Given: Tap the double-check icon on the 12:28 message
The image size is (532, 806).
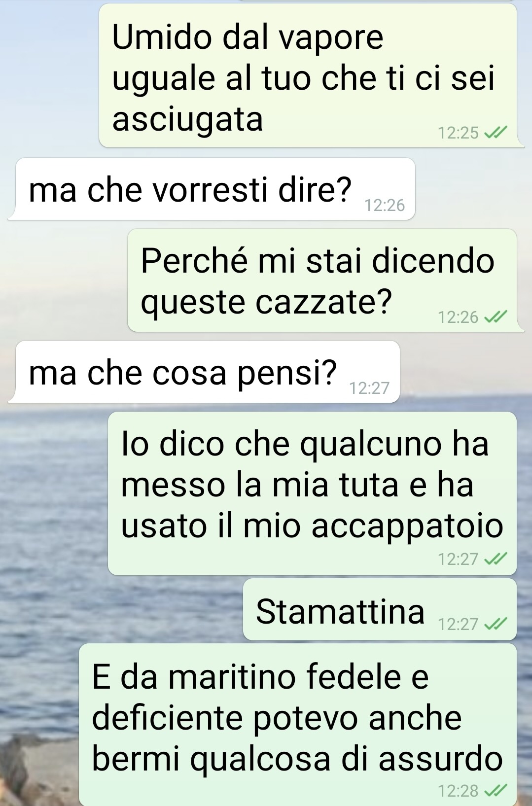Looking at the screenshot, I should coord(496,791).
